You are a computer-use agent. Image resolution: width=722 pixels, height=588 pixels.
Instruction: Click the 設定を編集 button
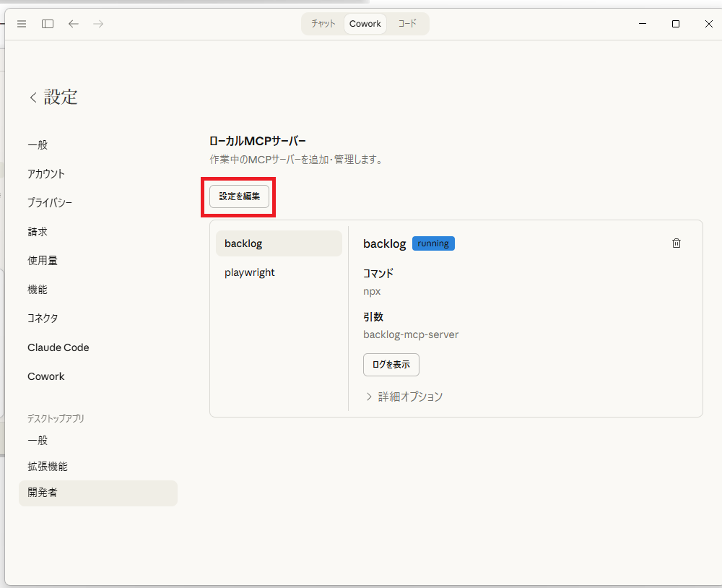click(238, 196)
